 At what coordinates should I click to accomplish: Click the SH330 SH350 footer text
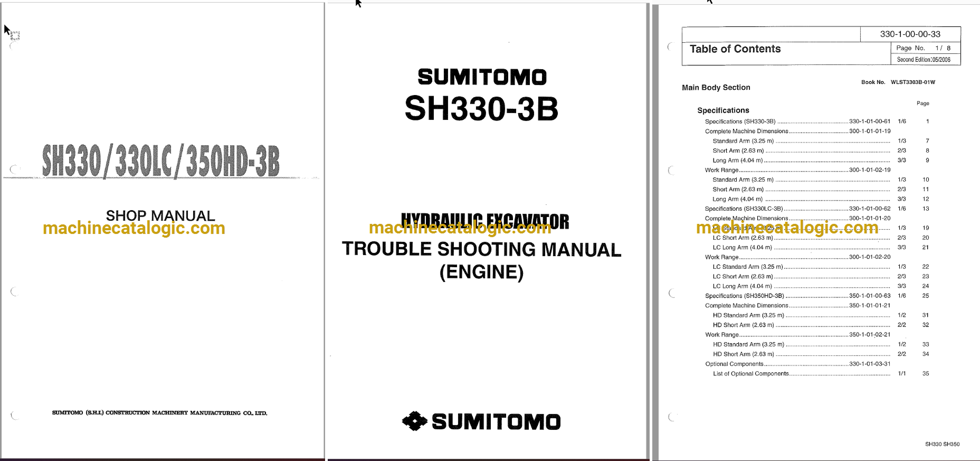[942, 444]
